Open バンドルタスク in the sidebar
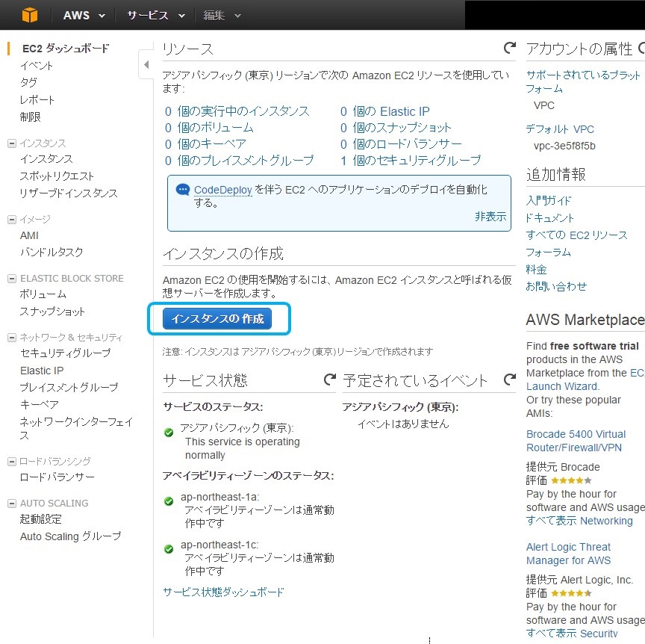 tap(52, 252)
